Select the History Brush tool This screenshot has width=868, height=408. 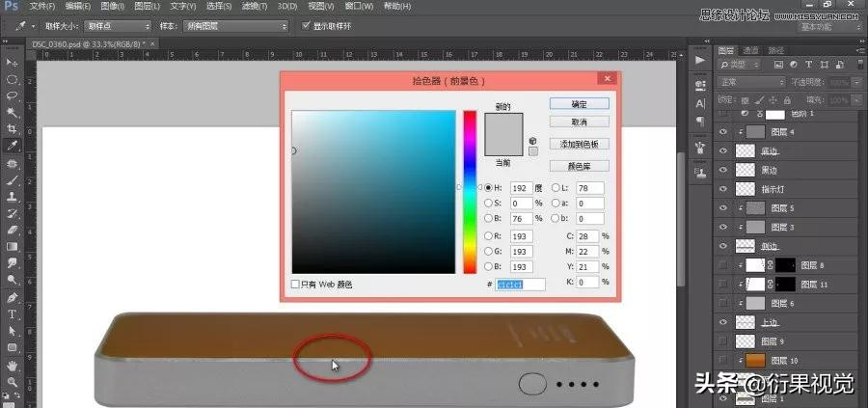tap(12, 213)
